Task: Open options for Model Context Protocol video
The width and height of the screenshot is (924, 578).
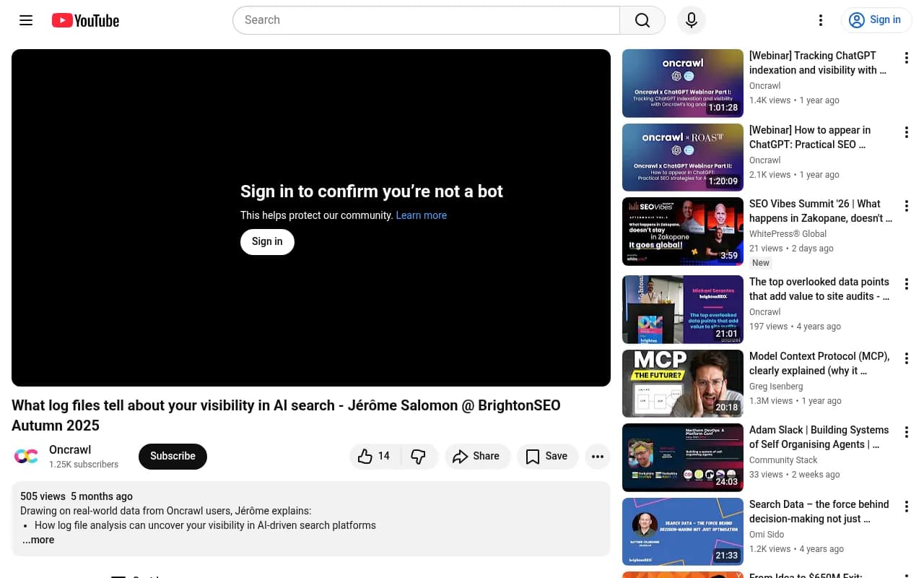Action: click(907, 358)
